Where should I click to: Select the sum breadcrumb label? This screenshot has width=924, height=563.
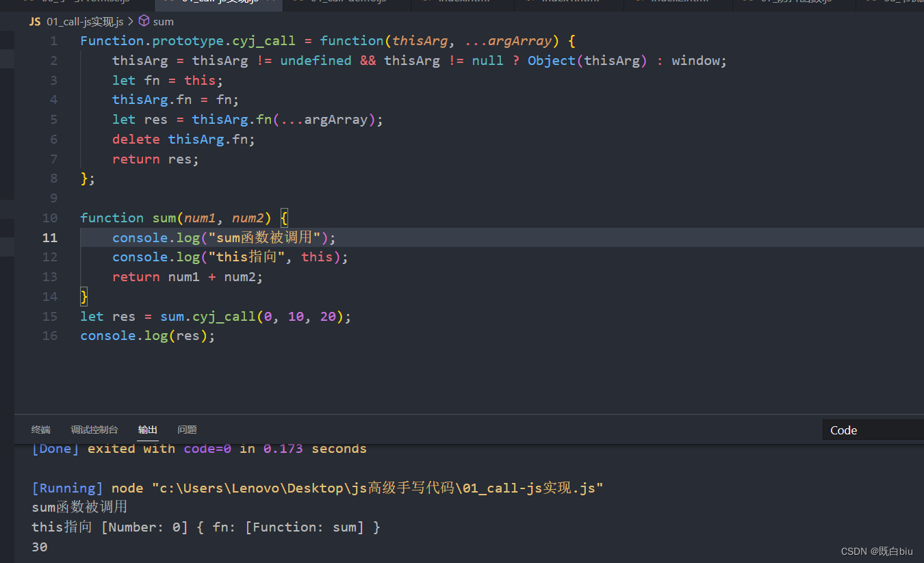tap(163, 22)
